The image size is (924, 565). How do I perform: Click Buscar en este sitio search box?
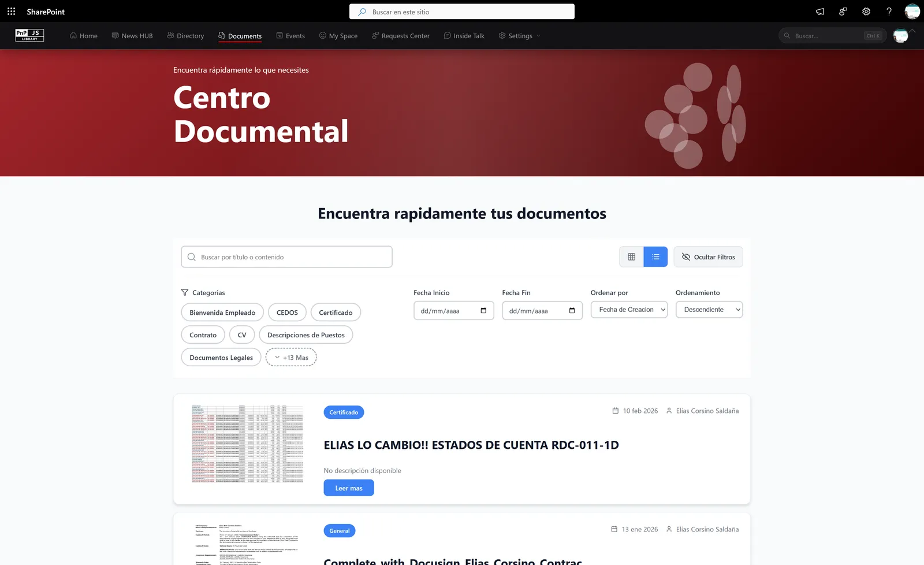[x=462, y=12]
